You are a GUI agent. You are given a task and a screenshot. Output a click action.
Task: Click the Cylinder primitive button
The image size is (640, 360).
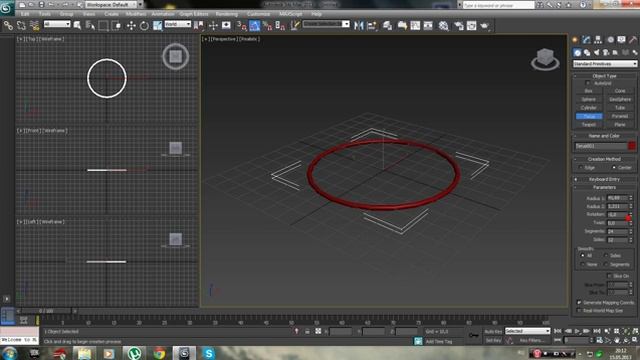(589, 108)
